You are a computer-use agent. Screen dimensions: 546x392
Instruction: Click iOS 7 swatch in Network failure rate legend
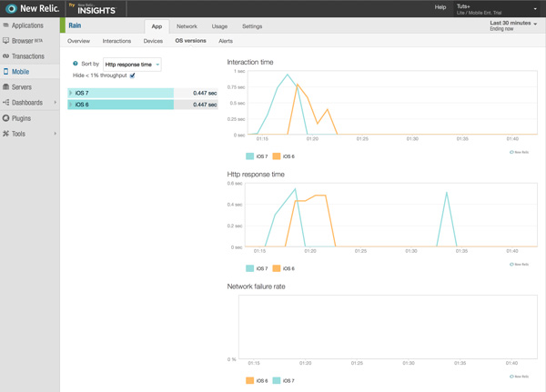[x=277, y=380]
